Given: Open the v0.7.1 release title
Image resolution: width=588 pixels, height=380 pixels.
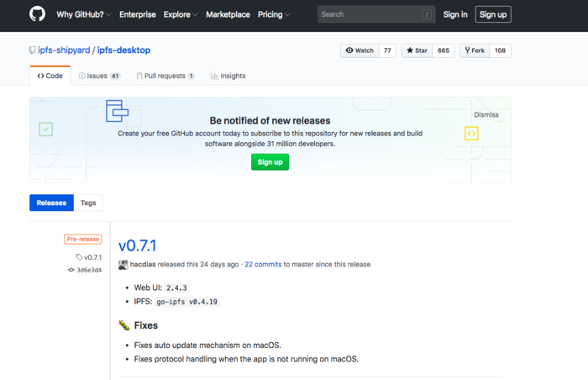Looking at the screenshot, I should [x=137, y=245].
